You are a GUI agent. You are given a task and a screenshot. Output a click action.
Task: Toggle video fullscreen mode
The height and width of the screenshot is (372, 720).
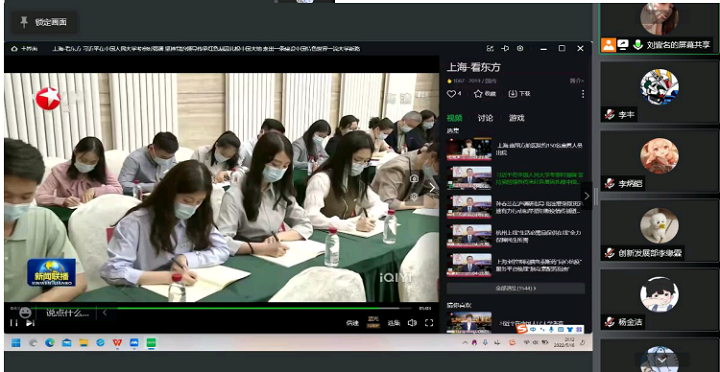tap(429, 323)
